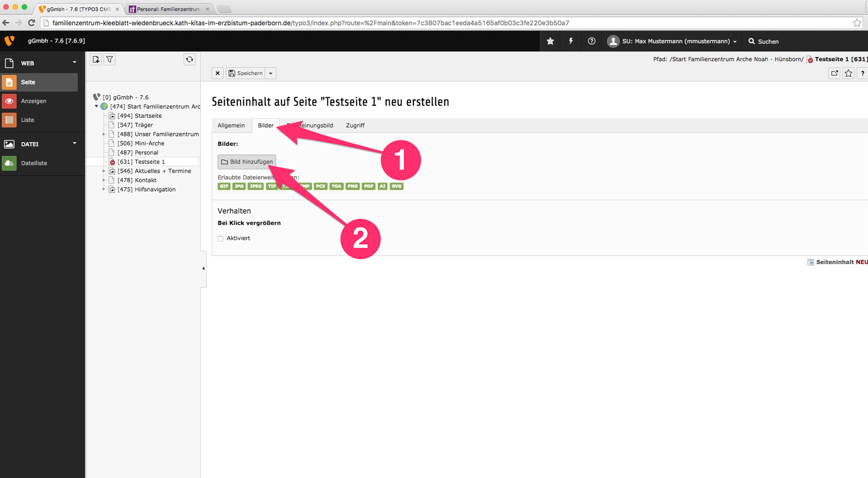Close the content form with the X button
This screenshot has width=868, height=478.
coord(218,73)
